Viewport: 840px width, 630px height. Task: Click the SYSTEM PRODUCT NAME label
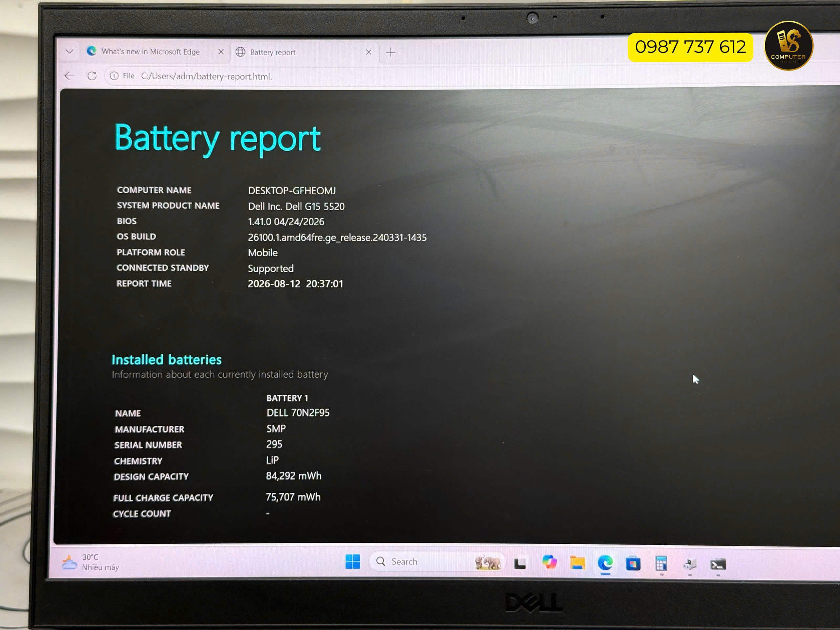pyautogui.click(x=168, y=205)
